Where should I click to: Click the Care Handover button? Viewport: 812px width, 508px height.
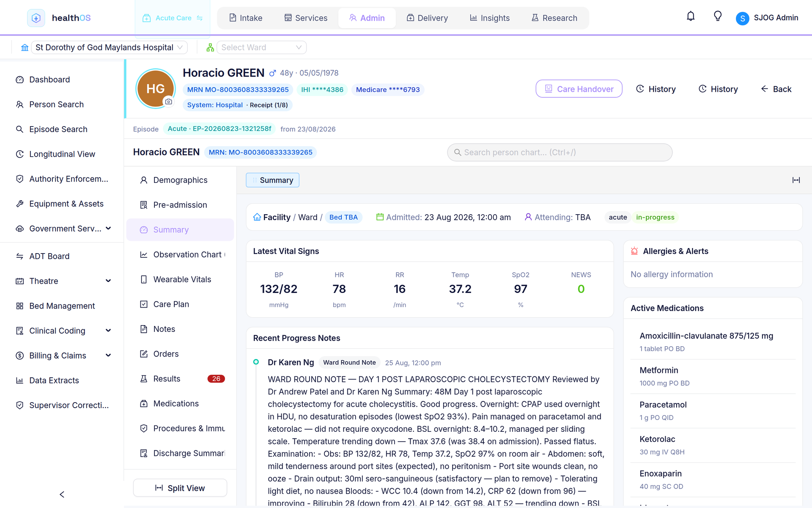click(579, 89)
